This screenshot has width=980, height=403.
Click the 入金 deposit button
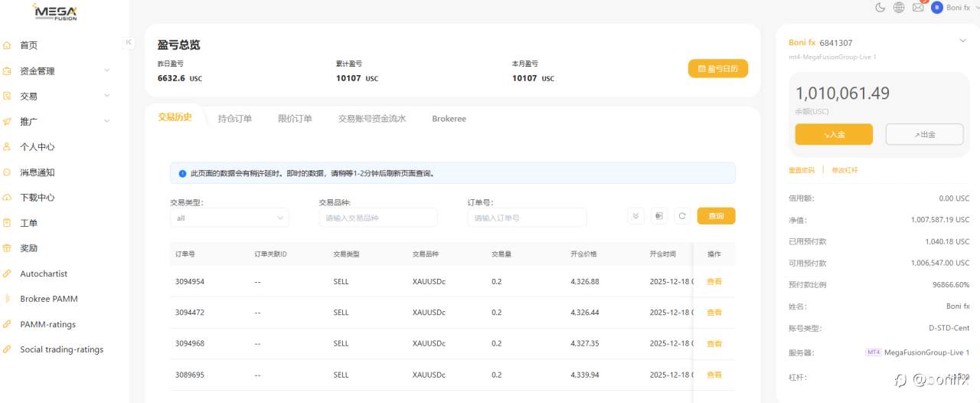[834, 134]
